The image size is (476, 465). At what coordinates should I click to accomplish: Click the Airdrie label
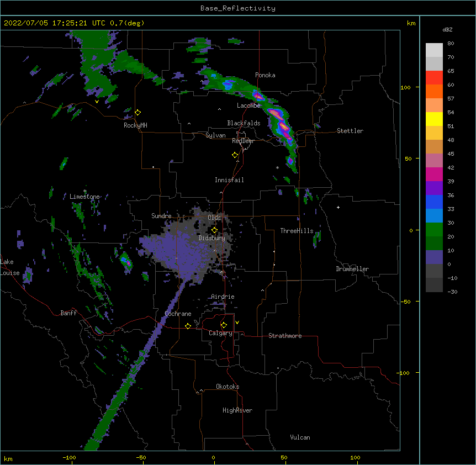[x=223, y=297]
